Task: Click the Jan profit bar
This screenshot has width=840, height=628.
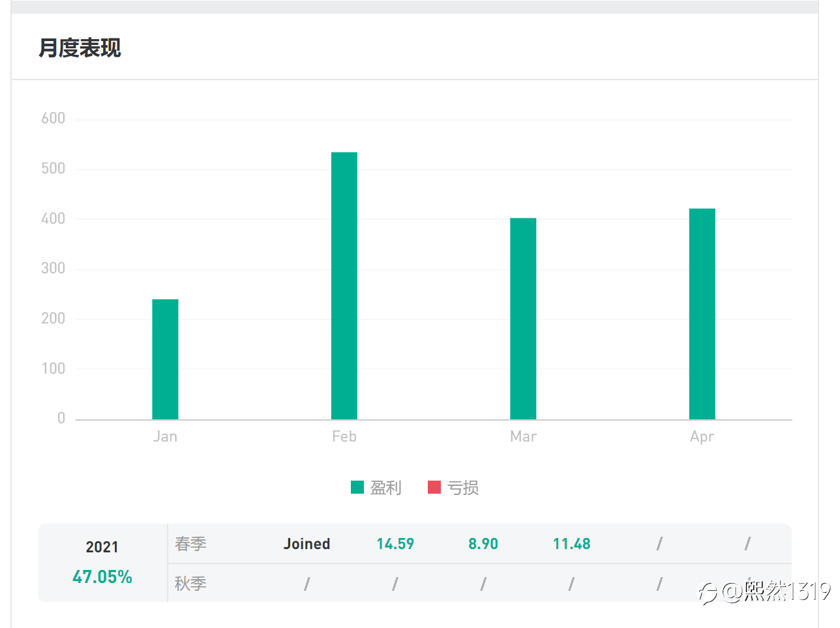Action: click(x=165, y=359)
